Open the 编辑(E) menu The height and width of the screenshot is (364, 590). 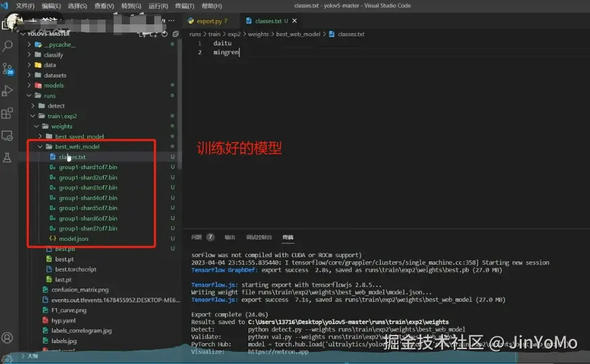pos(51,5)
